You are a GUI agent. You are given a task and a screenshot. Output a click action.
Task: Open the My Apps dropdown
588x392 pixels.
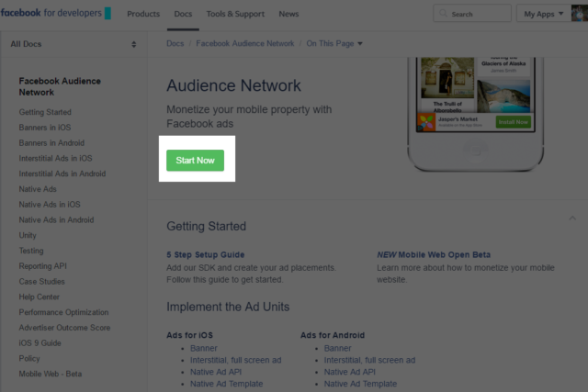pos(543,14)
